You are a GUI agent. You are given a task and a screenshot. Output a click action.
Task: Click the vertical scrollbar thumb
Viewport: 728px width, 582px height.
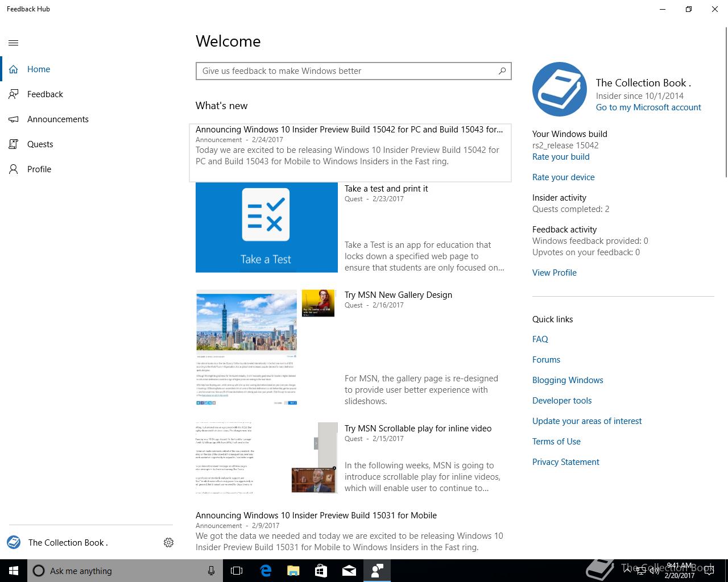coord(726,102)
